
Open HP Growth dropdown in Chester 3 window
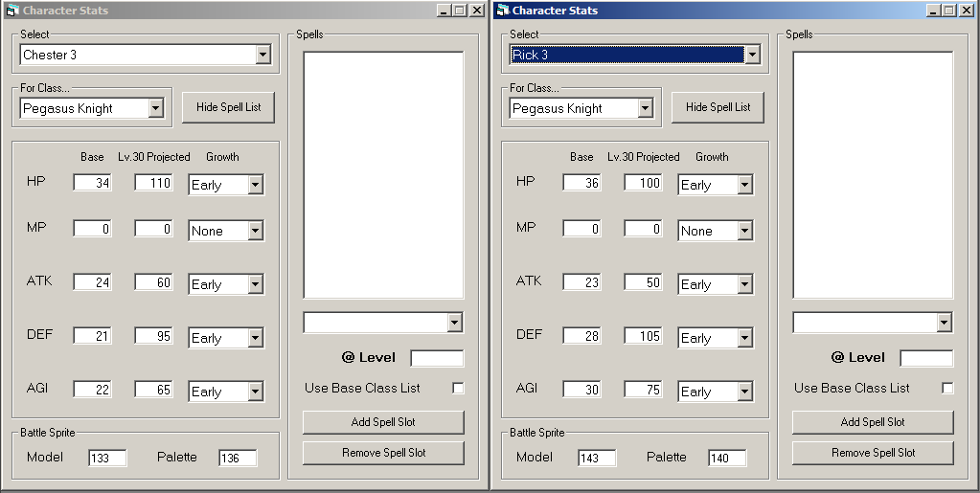click(x=255, y=185)
